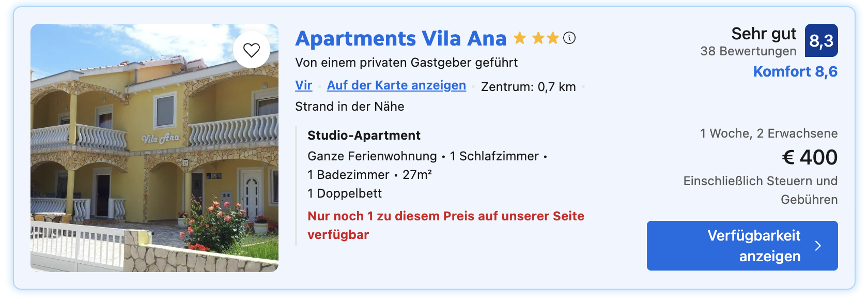Click Einschließlich Steuern und Gebühren note
868x299 pixels.
761,190
